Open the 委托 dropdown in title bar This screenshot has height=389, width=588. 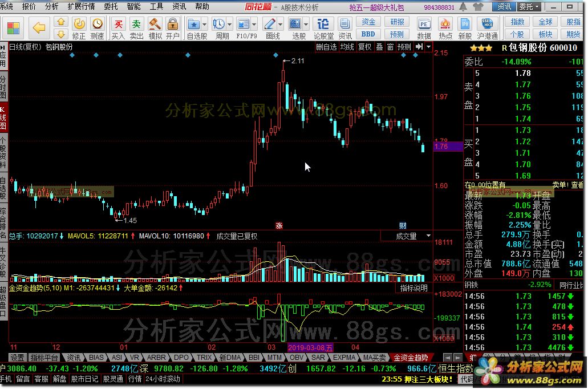tap(529, 7)
